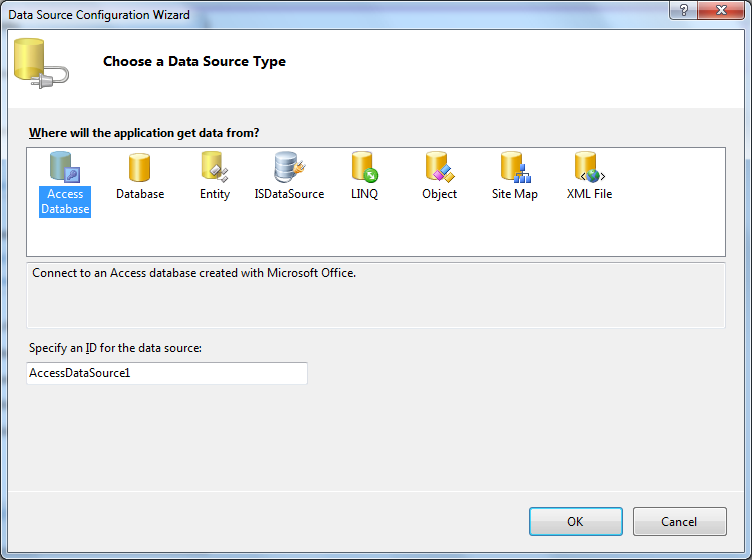Viewport: 752px width, 560px height.
Task: Click the 'Connect to an Access database' description
Action: pyautogui.click(x=194, y=272)
